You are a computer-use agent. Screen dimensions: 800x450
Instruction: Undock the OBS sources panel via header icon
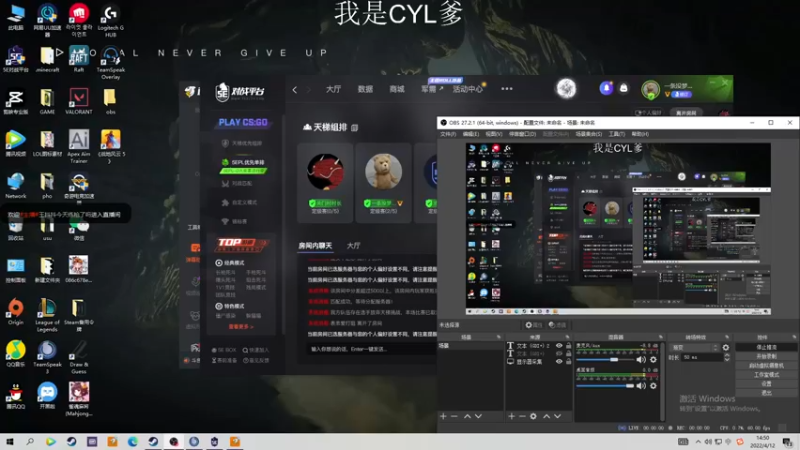pos(567,337)
